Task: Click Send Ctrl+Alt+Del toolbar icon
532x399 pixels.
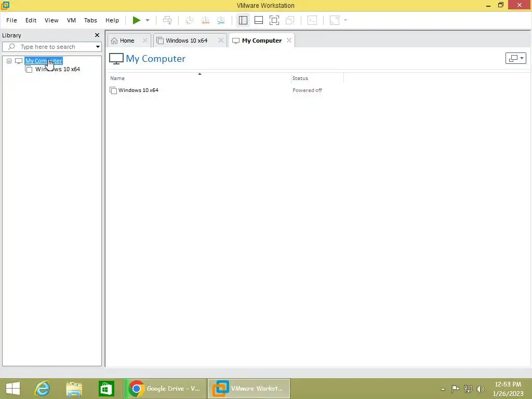Action: [x=167, y=20]
